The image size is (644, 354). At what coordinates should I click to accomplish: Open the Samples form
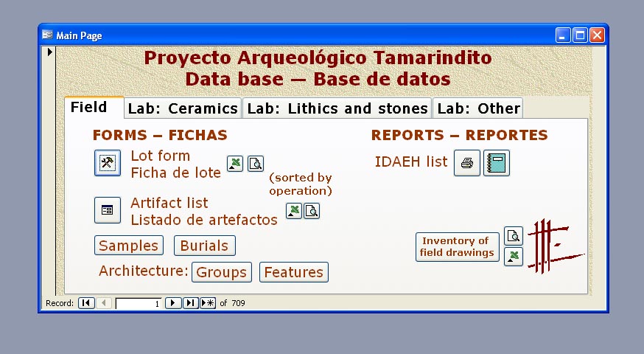click(x=129, y=246)
